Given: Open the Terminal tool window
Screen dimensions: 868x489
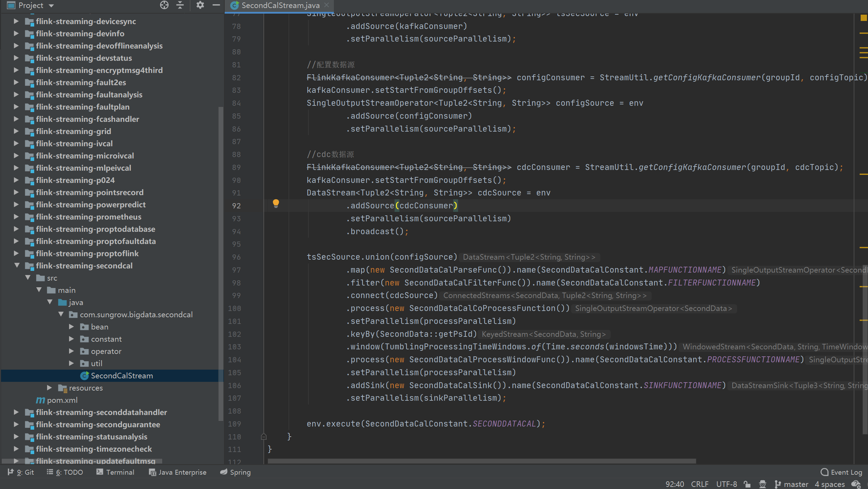Looking at the screenshot, I should tap(115, 472).
